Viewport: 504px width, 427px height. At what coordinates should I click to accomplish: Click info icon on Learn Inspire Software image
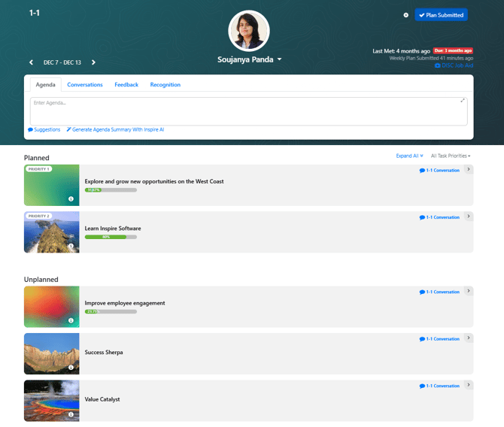click(71, 246)
